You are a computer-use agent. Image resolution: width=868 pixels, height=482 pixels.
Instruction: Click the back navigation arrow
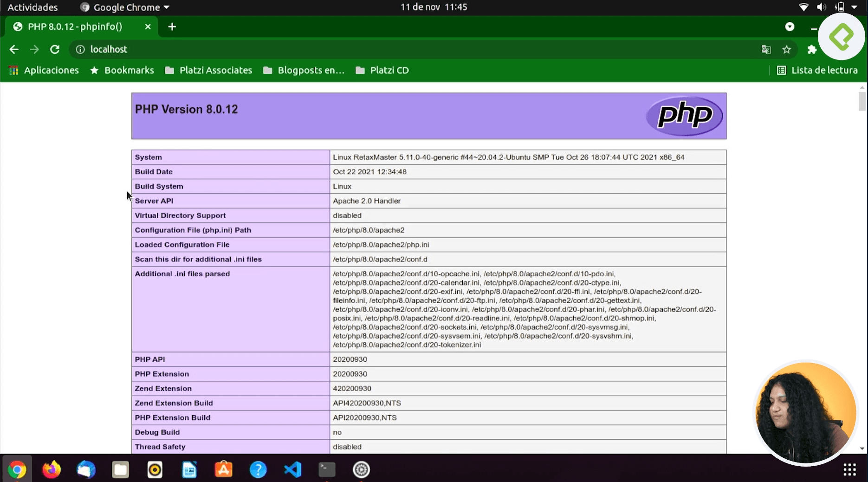pyautogui.click(x=14, y=49)
